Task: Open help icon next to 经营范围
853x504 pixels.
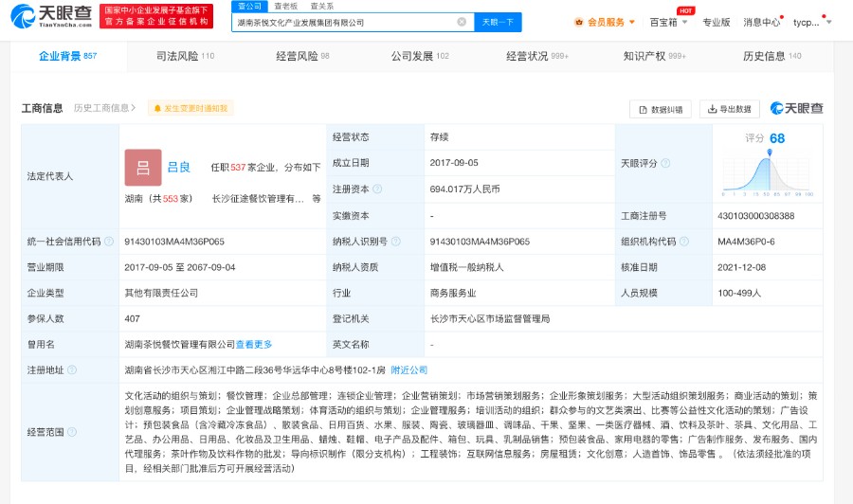Action: point(72,432)
